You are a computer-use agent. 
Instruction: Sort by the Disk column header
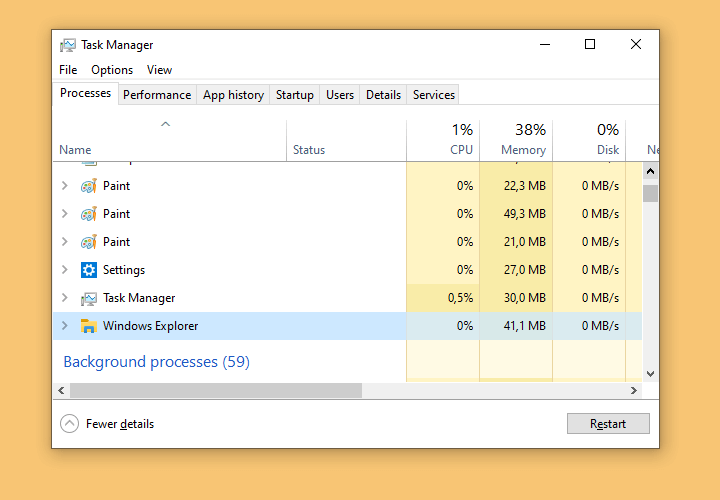[x=589, y=140]
